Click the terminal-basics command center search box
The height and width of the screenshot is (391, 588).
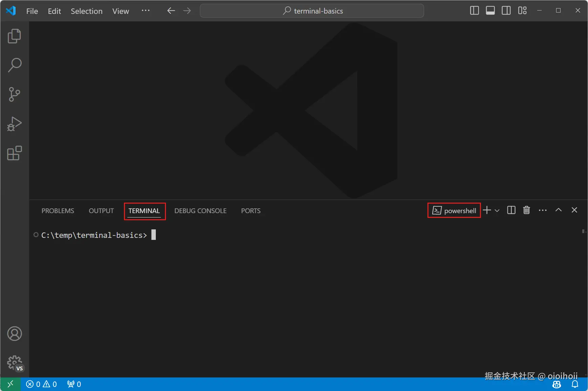[312, 11]
